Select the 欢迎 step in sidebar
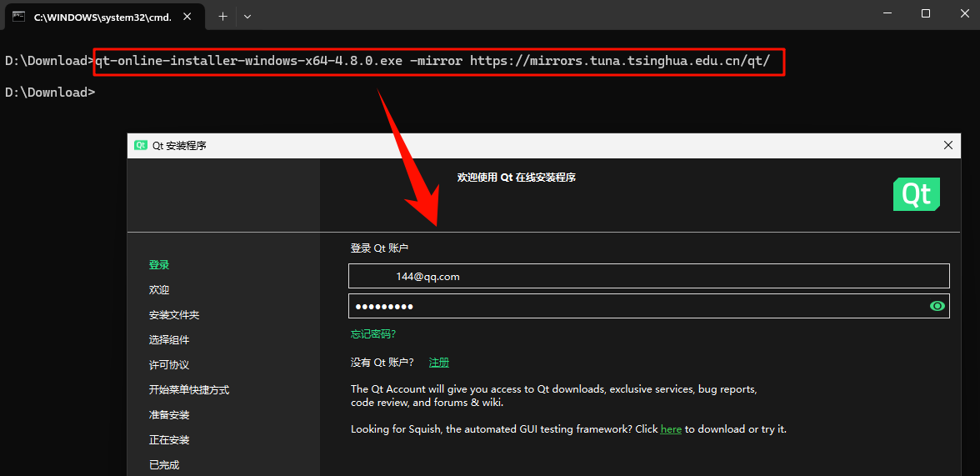The image size is (980, 476). click(x=158, y=289)
